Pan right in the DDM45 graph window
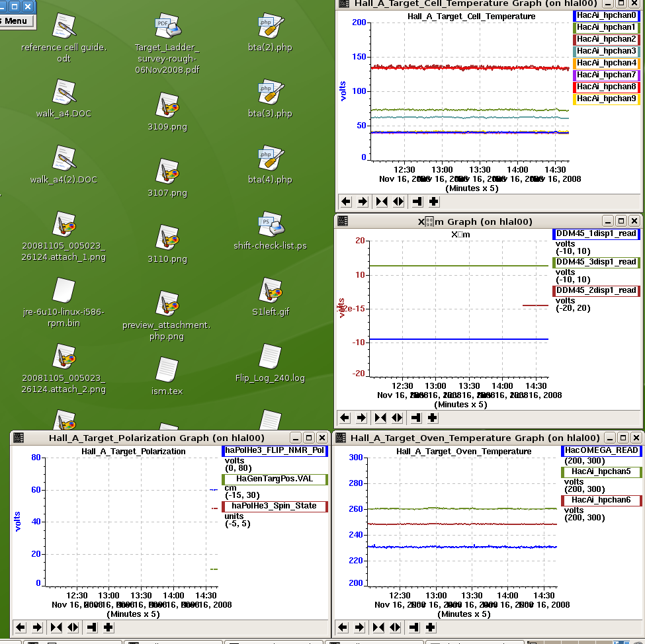 [x=361, y=418]
